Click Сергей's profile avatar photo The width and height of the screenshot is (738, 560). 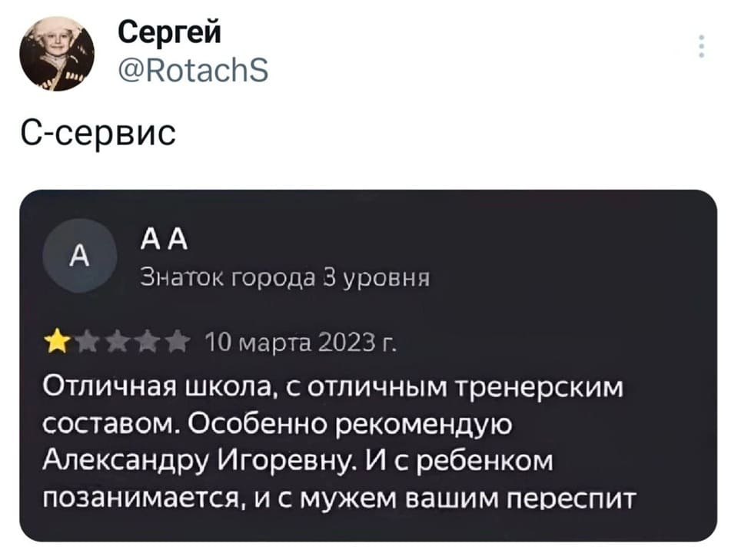tap(56, 54)
